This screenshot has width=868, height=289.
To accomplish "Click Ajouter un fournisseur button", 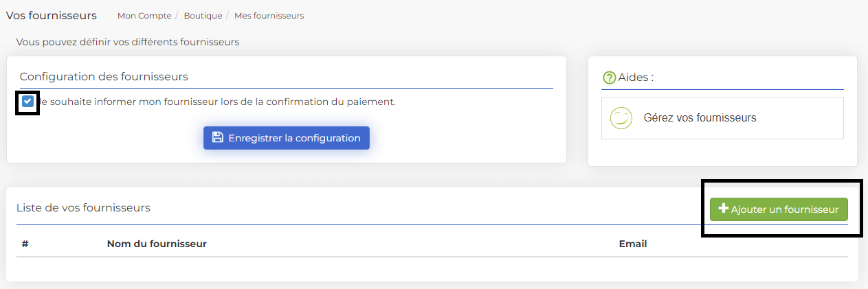I will point(779,209).
